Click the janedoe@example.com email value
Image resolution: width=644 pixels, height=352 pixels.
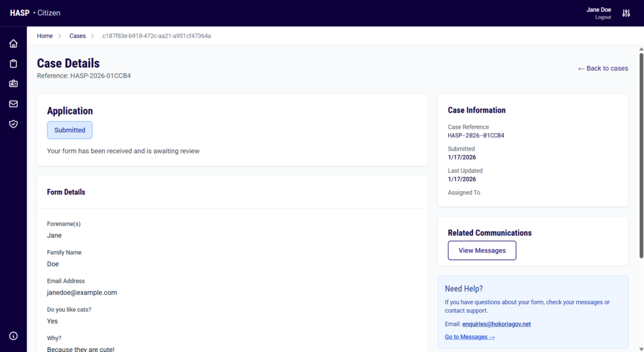(82, 293)
